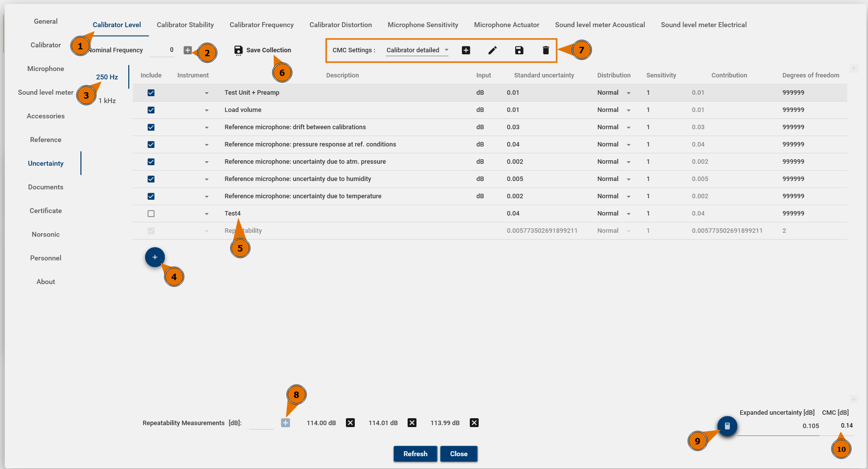Open the Microphone Sensitivity tab
The height and width of the screenshot is (469, 868).
[423, 25]
